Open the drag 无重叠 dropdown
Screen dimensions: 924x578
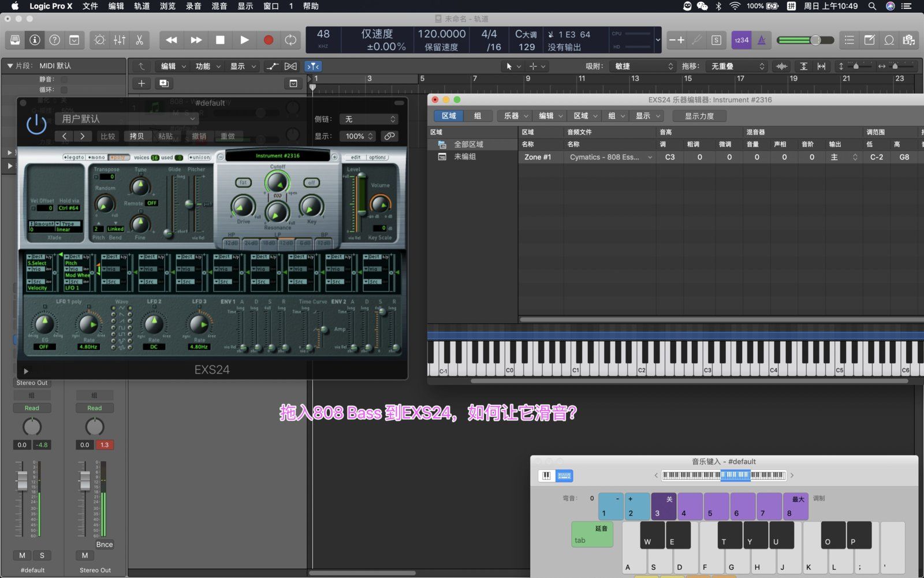[x=737, y=66]
